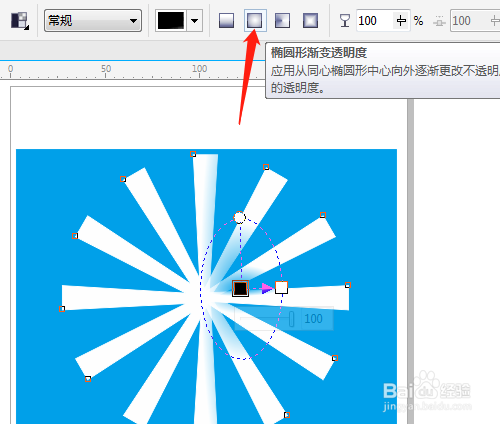Click the purple arrow midpoint marker
The width and height of the screenshot is (500, 424).
[267, 288]
